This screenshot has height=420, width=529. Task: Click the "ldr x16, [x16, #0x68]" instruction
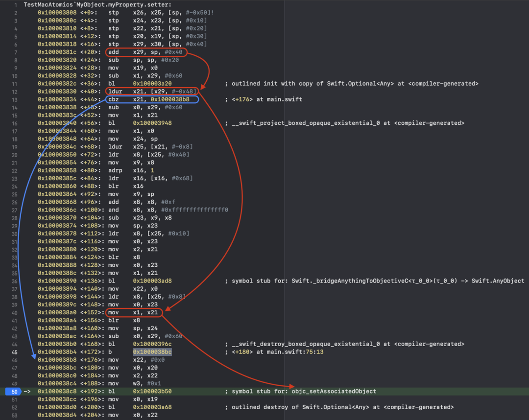(150, 178)
